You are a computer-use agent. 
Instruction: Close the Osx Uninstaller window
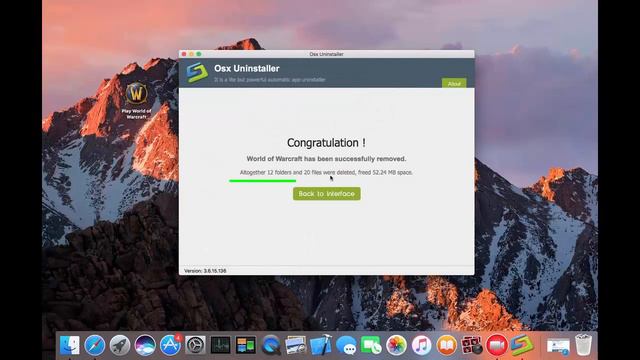point(184,54)
